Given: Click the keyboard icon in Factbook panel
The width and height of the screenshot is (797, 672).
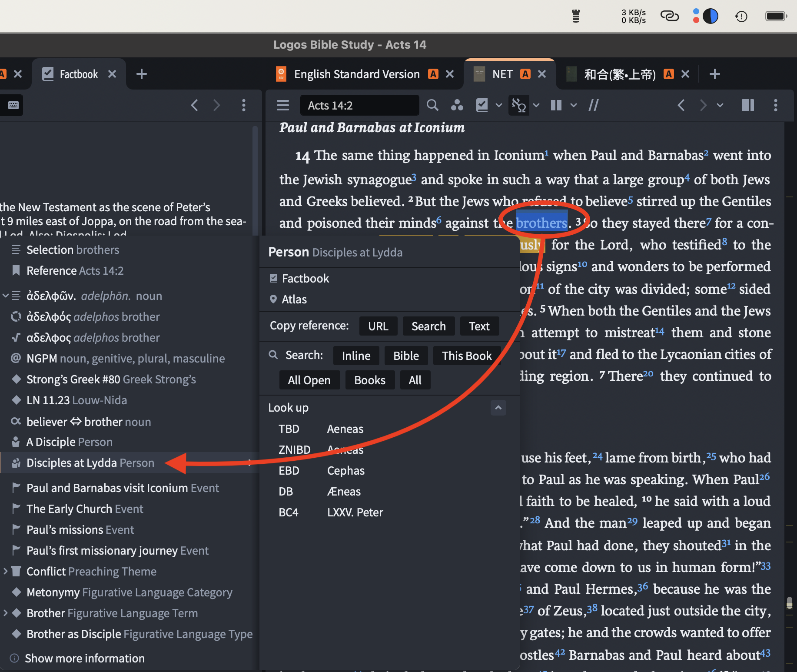Looking at the screenshot, I should coord(13,105).
